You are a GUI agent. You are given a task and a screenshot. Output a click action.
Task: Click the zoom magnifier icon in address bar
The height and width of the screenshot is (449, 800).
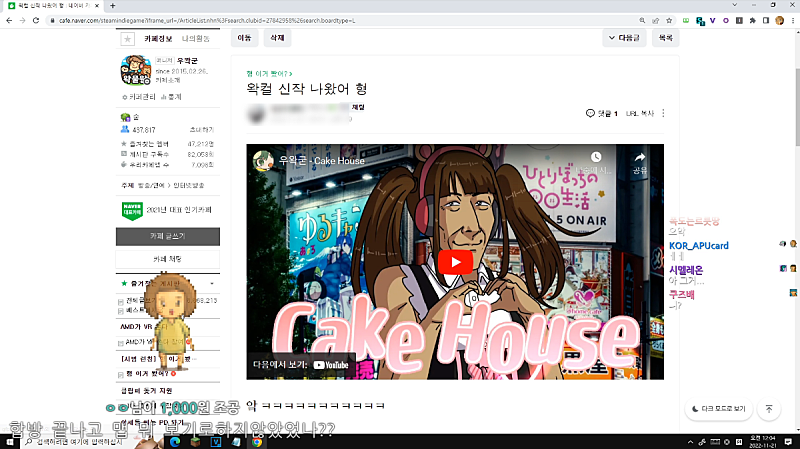click(x=642, y=20)
